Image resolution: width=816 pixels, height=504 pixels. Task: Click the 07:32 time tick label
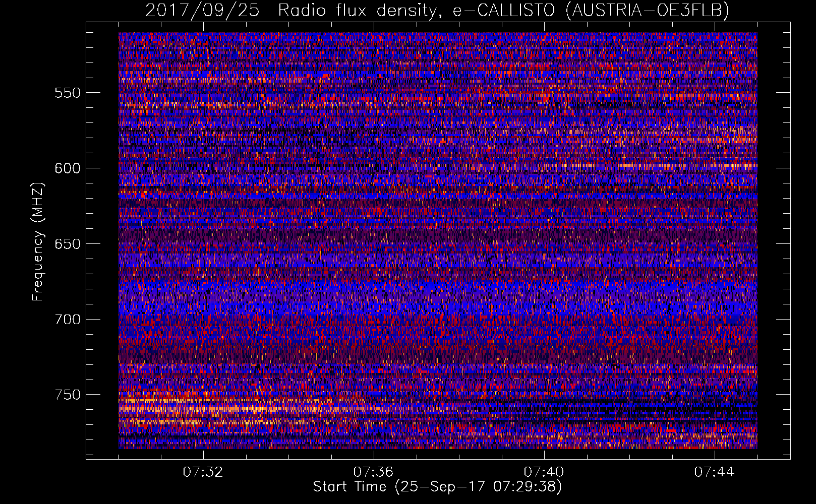pos(203,472)
